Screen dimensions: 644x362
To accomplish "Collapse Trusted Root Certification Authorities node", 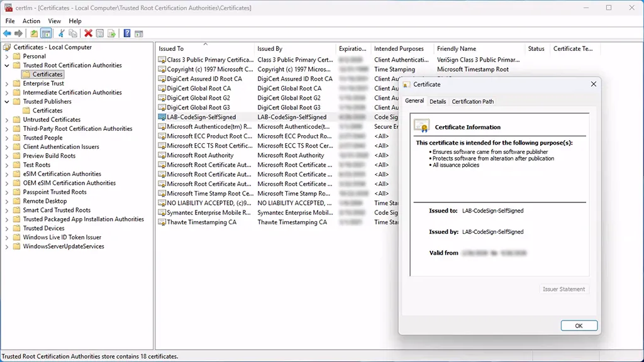I will coord(6,65).
